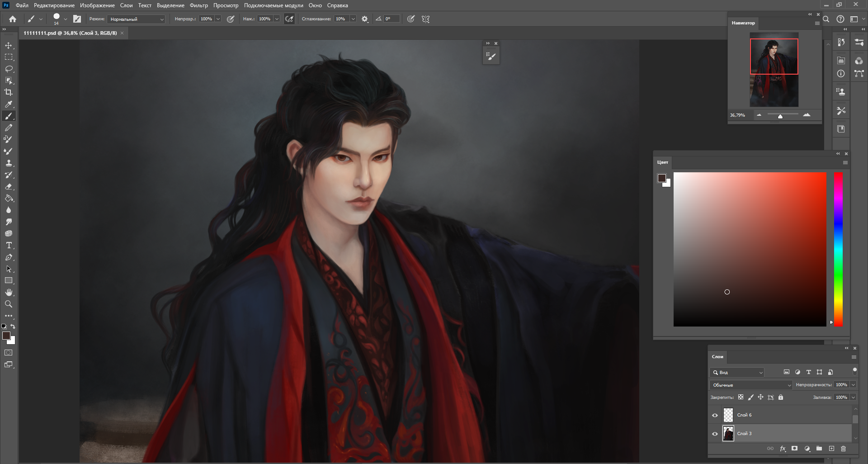Go to the Home screen icon

point(13,19)
